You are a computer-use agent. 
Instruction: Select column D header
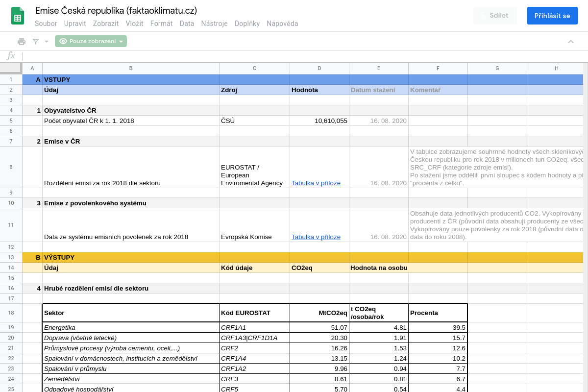(319, 68)
